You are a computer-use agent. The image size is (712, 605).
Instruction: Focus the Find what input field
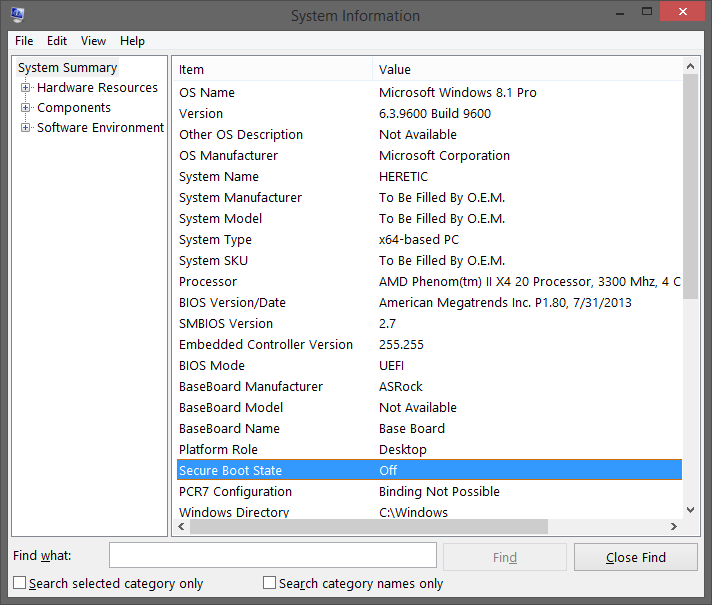pyautogui.click(x=273, y=555)
